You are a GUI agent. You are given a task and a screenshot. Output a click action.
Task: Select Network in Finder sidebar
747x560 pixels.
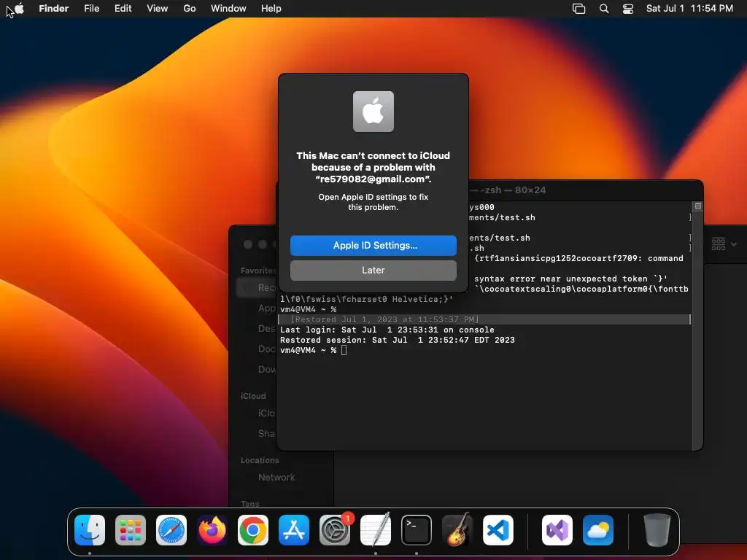[276, 477]
